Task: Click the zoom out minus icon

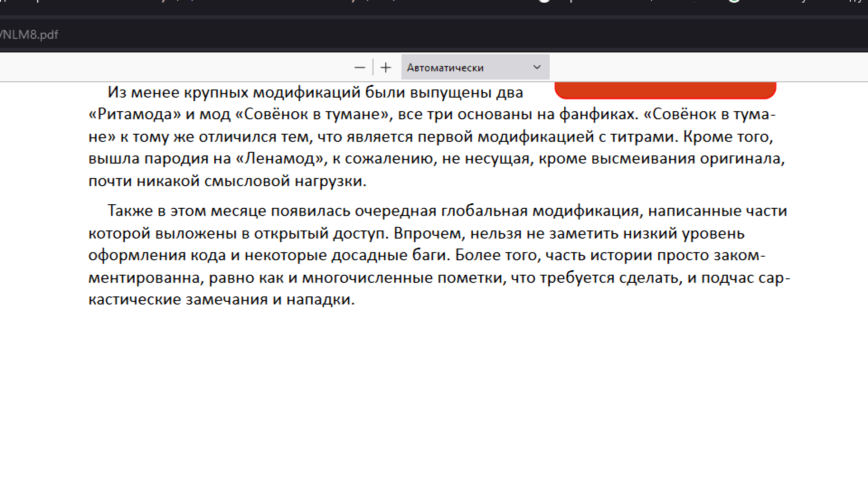Action: pyautogui.click(x=359, y=68)
